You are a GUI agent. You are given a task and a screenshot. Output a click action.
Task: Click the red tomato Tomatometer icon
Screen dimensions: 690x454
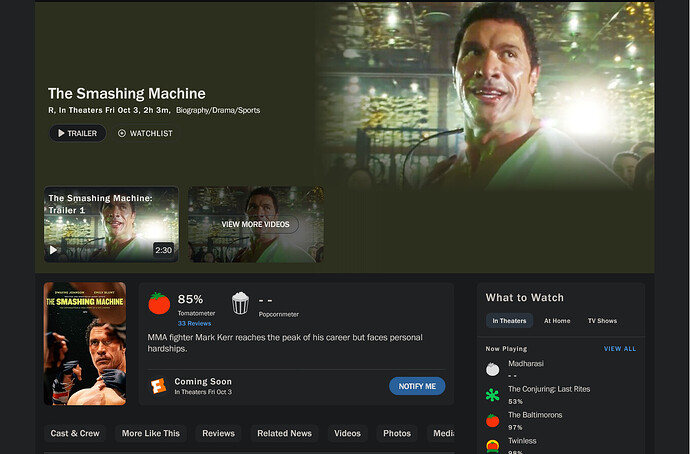click(159, 304)
